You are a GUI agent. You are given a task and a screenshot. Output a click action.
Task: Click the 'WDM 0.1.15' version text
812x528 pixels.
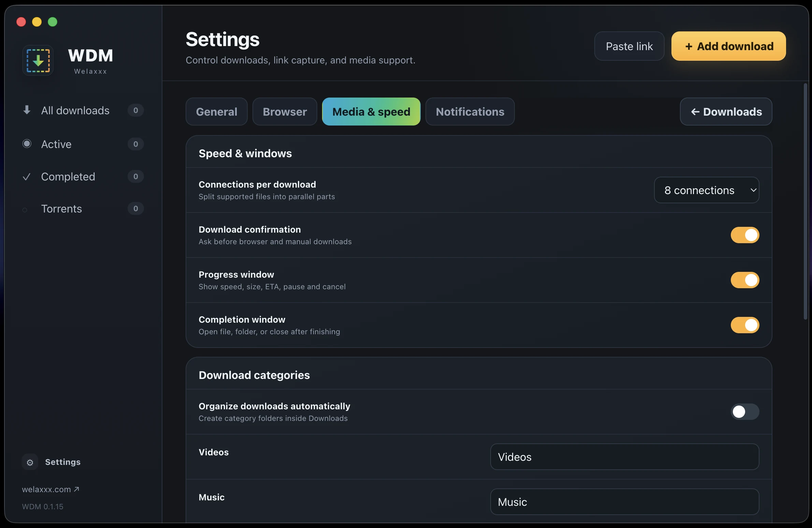tap(43, 507)
